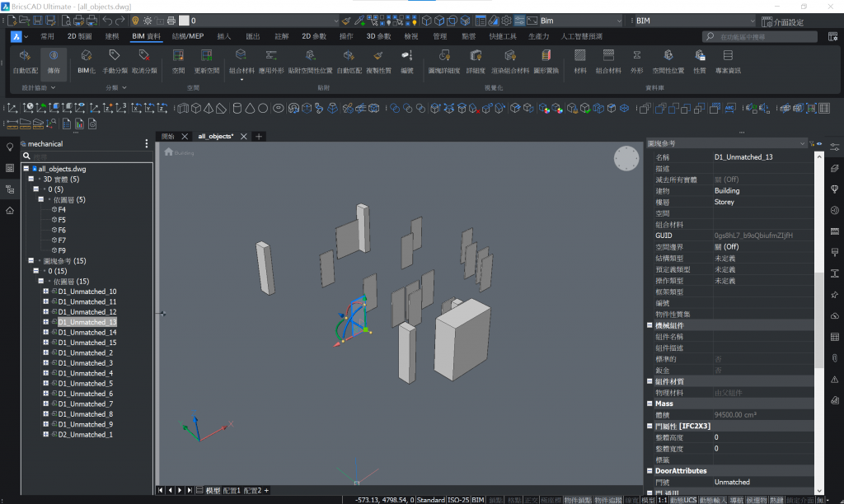
Task: Switch to the 結構/MEP ribbon tab
Action: coord(187,37)
